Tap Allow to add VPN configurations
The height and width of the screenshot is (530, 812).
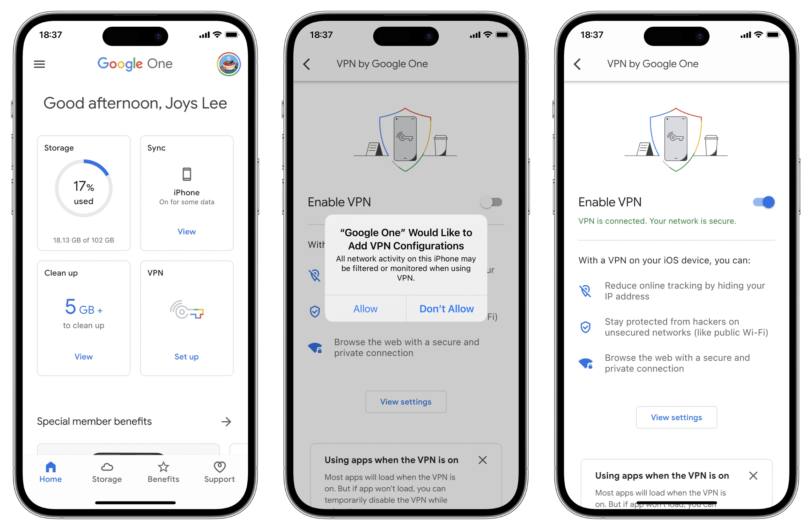point(365,308)
